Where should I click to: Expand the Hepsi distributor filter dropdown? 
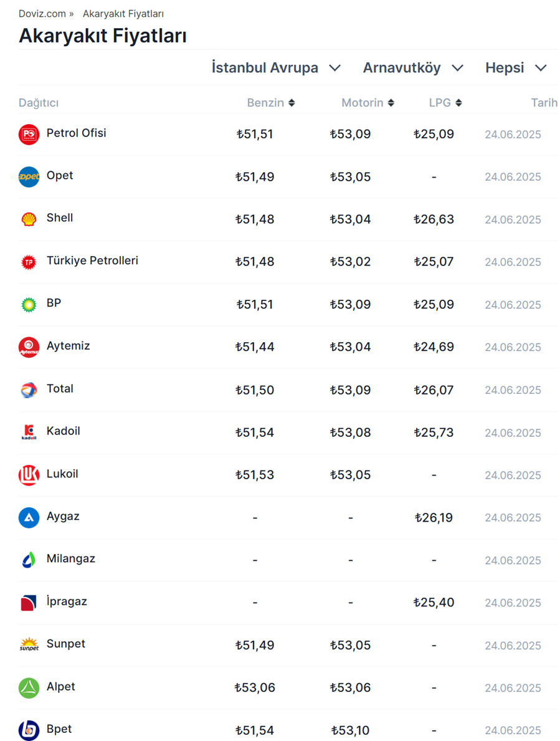(x=516, y=68)
